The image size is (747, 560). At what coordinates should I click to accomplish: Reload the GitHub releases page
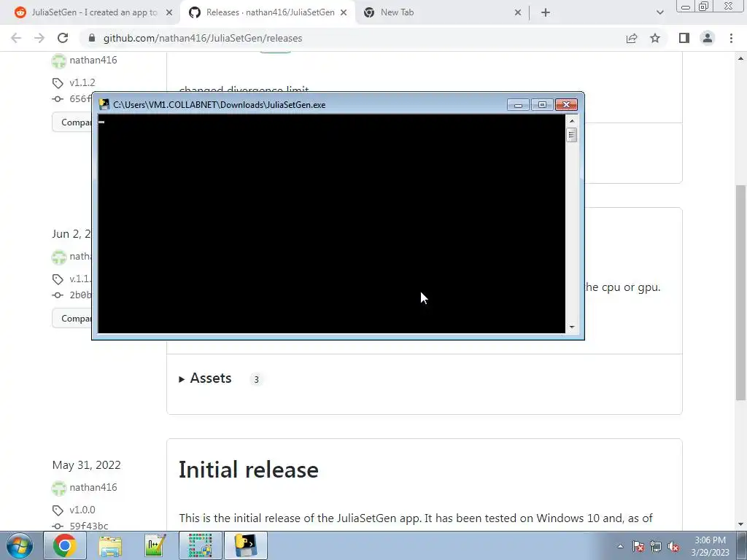(63, 38)
